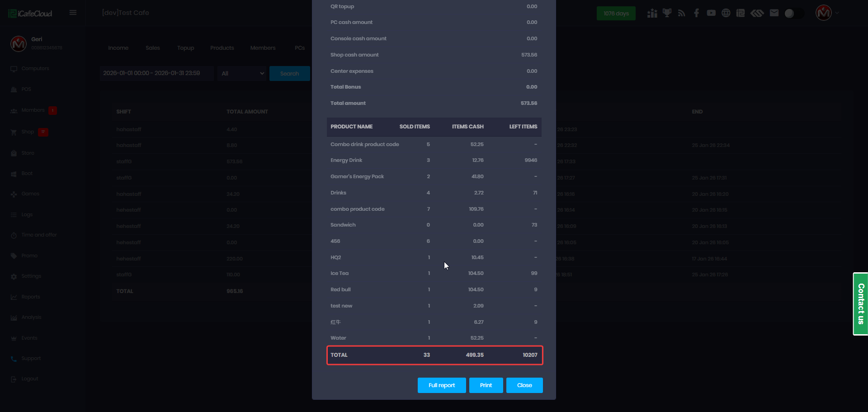Switch to the Income tab
Screen dimensions: 868x412
click(118, 48)
